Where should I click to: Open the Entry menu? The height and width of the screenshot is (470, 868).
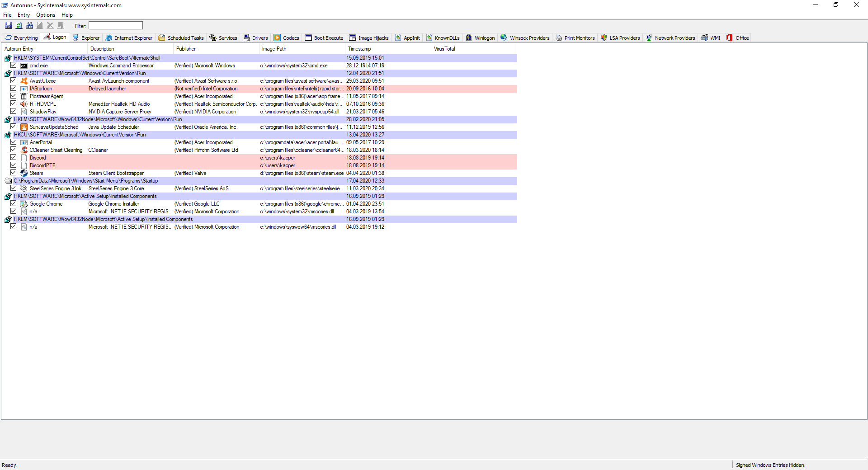pyautogui.click(x=24, y=15)
